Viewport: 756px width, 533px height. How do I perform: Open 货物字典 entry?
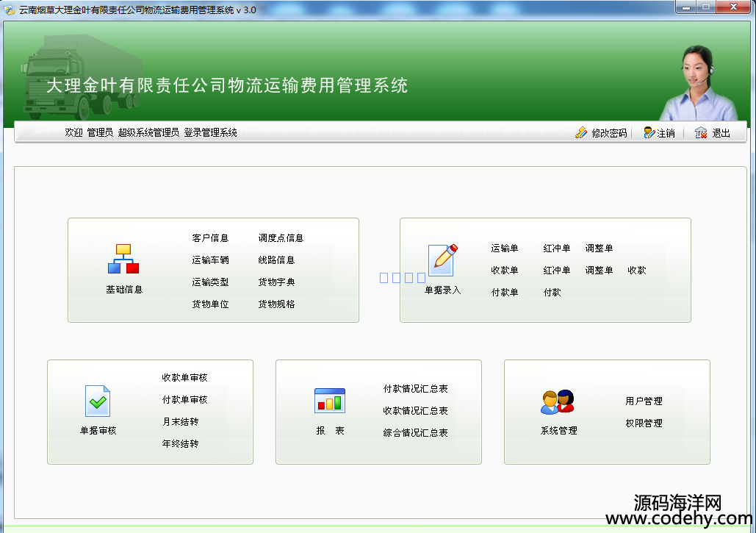276,282
